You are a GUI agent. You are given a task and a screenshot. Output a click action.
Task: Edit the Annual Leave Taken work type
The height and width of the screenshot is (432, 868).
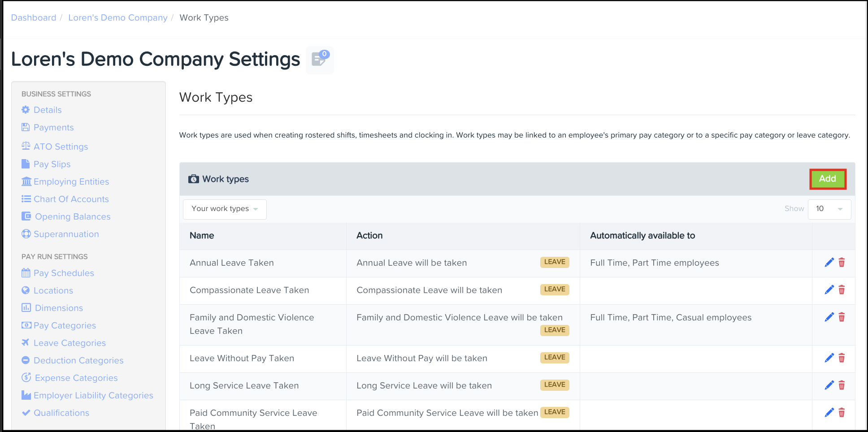[x=829, y=263]
